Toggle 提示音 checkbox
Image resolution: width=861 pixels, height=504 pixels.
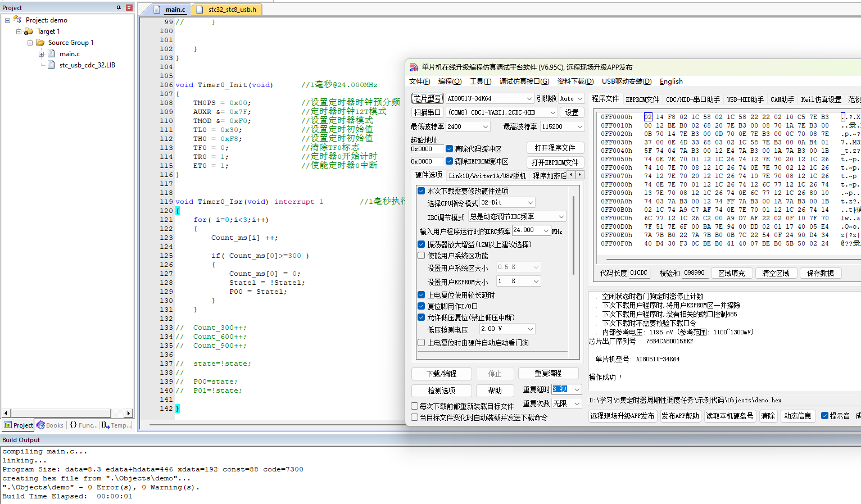coord(824,416)
